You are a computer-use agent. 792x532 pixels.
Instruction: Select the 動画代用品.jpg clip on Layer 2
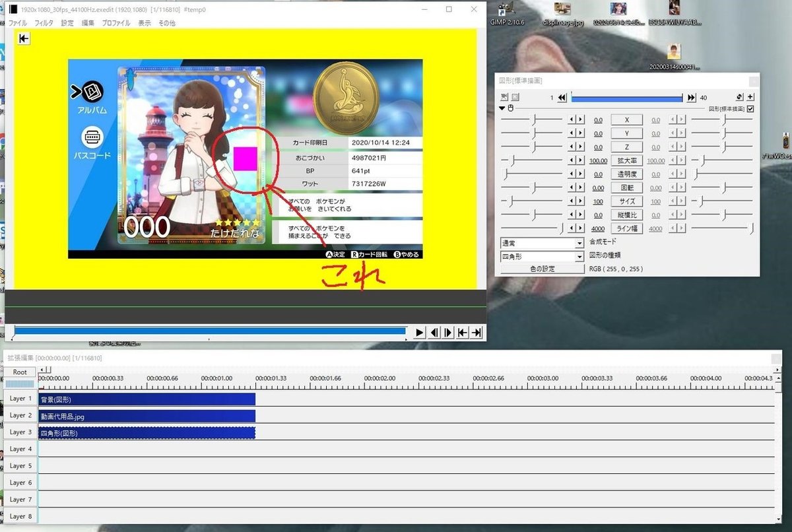pos(147,416)
